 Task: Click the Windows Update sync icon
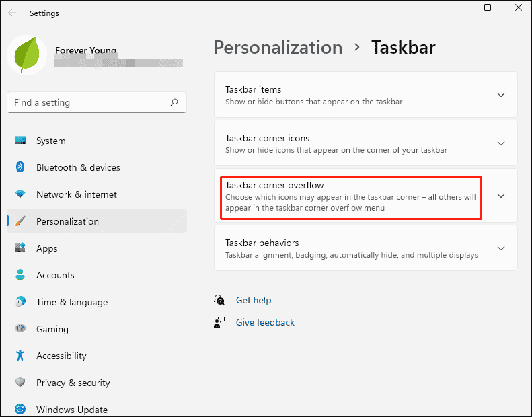tap(20, 409)
